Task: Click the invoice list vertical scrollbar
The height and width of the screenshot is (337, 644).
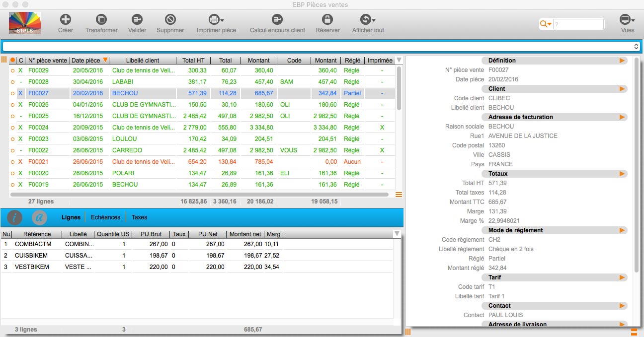Action: 399,89
